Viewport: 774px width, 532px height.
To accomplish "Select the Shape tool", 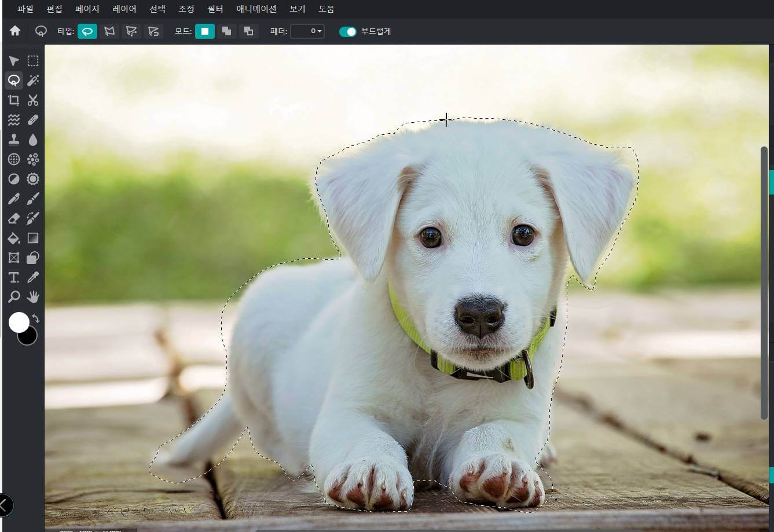I will [x=33, y=258].
